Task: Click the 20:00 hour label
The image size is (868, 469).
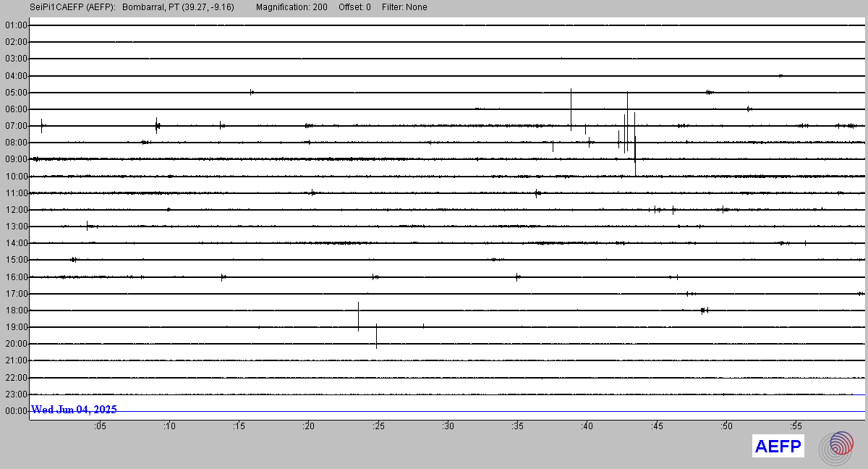Action: (16, 344)
